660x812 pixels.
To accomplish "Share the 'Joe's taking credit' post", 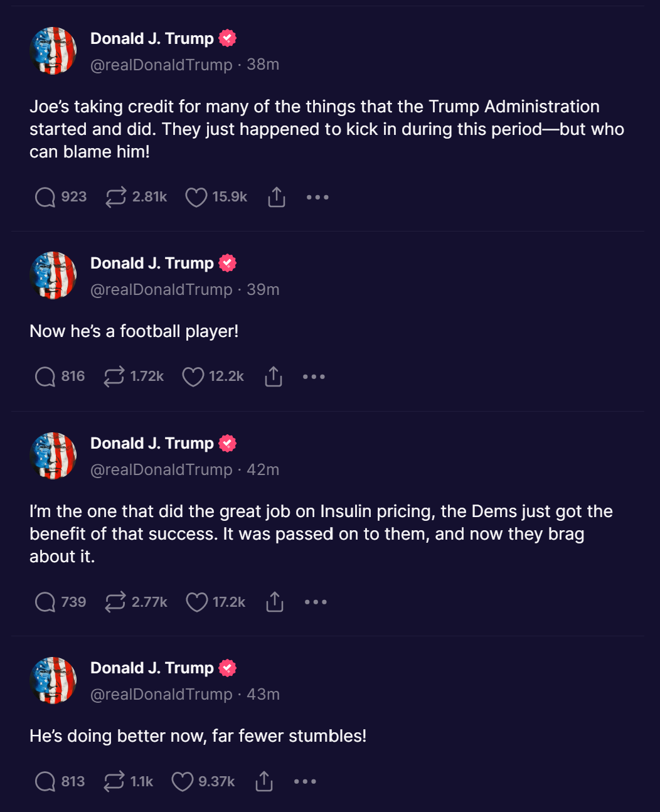I will tap(277, 197).
